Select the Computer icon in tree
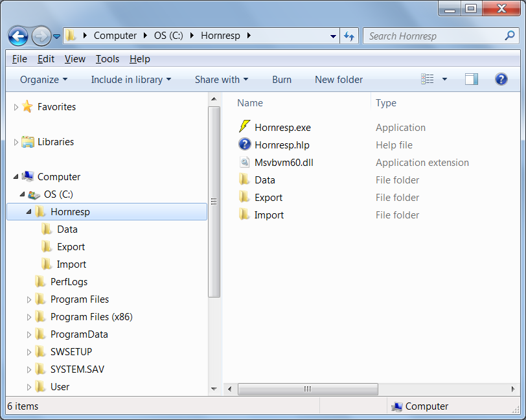 tap(27, 176)
